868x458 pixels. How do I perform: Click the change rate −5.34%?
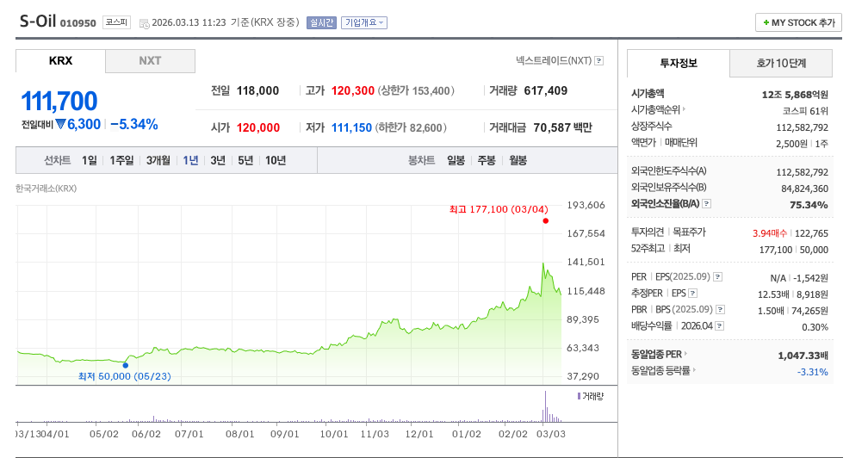[x=134, y=125]
